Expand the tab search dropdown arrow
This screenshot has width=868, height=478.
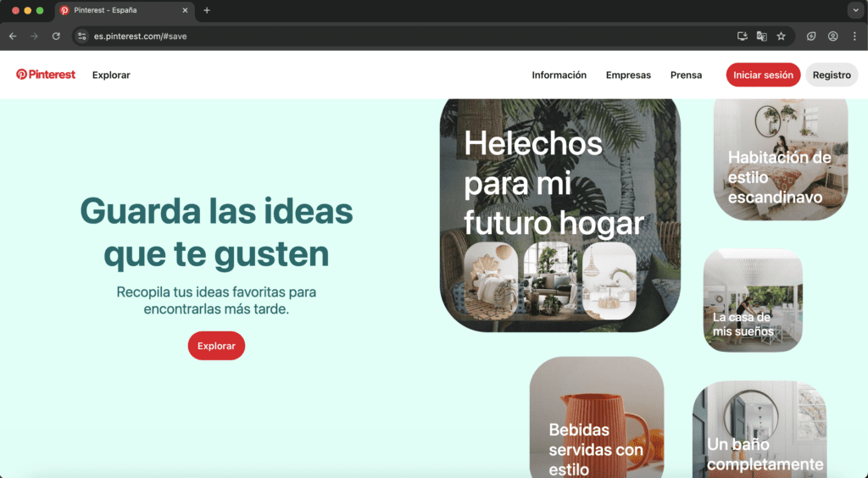[x=855, y=10]
